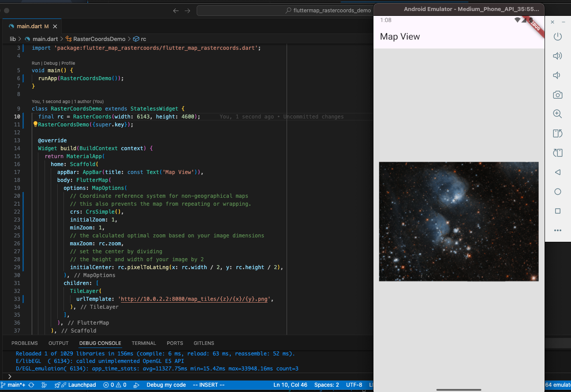The height and width of the screenshot is (392, 571).
Task: Open the search bar fluttermap_rastercoords_demo
Action: 284,11
